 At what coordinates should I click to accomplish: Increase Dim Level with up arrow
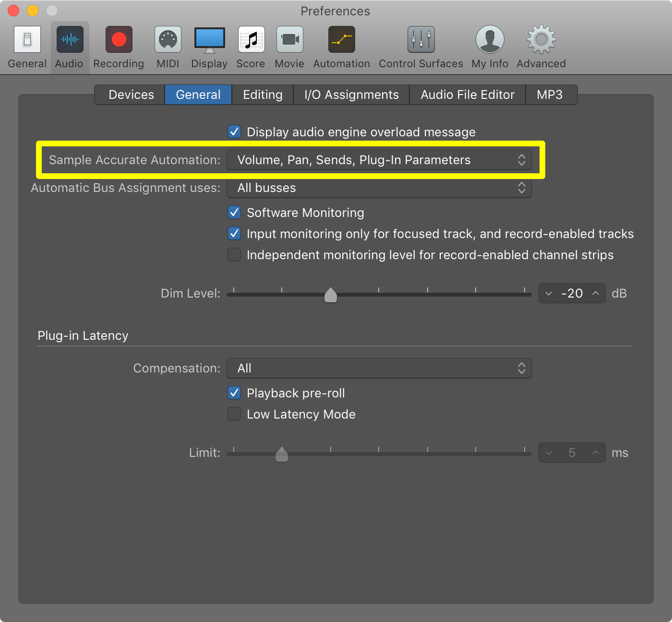click(596, 293)
